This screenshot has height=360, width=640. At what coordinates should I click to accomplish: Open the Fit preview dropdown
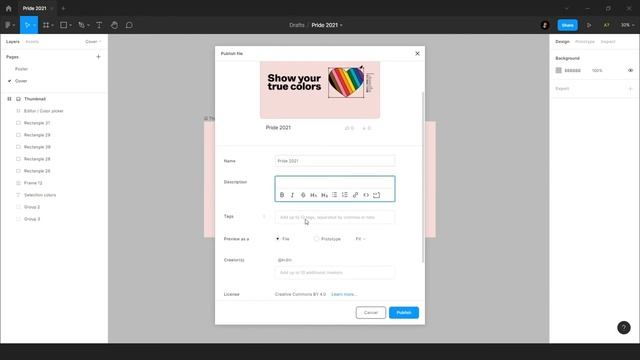point(360,239)
